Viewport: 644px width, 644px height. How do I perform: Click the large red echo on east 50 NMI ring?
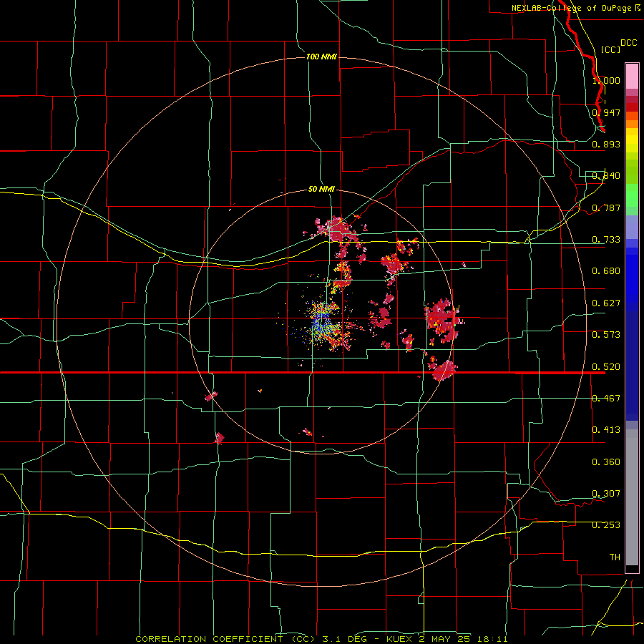443,321
